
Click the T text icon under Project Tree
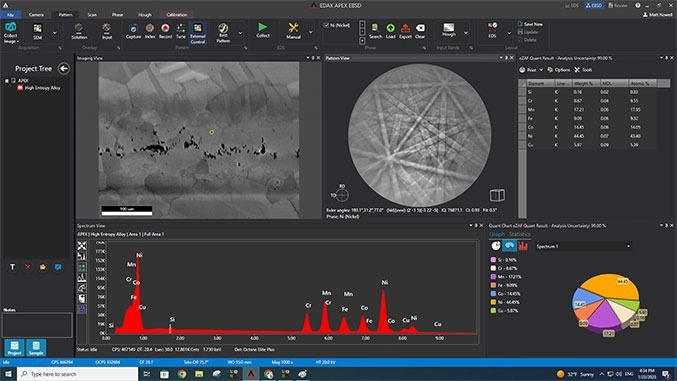pos(13,267)
